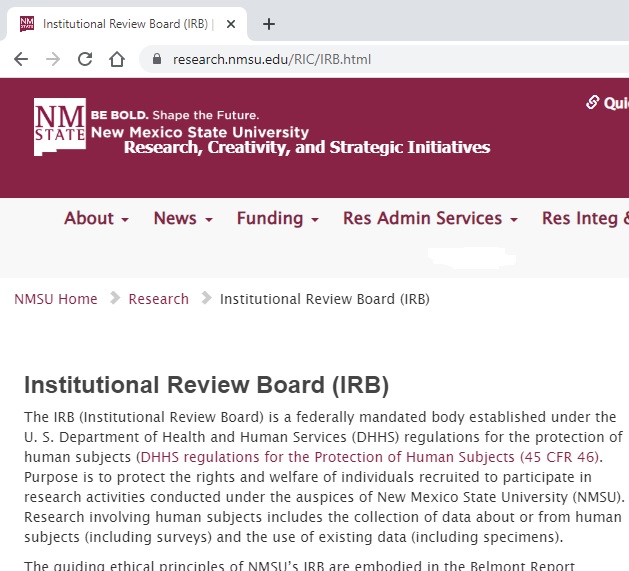This screenshot has width=629, height=571.
Task: Expand the About dropdown menu
Action: pos(96,219)
